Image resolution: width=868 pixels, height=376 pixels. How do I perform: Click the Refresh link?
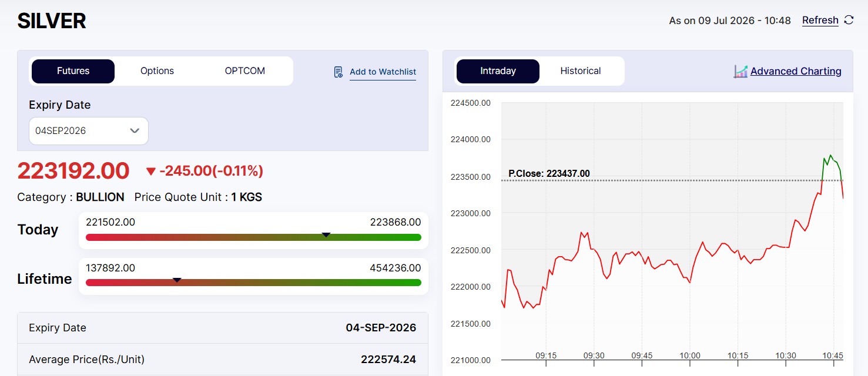pyautogui.click(x=820, y=20)
